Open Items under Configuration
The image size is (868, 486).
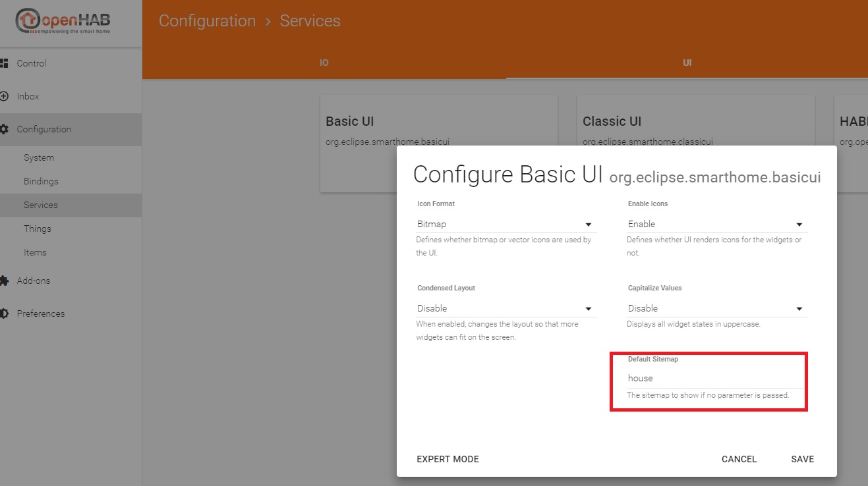pos(71,252)
